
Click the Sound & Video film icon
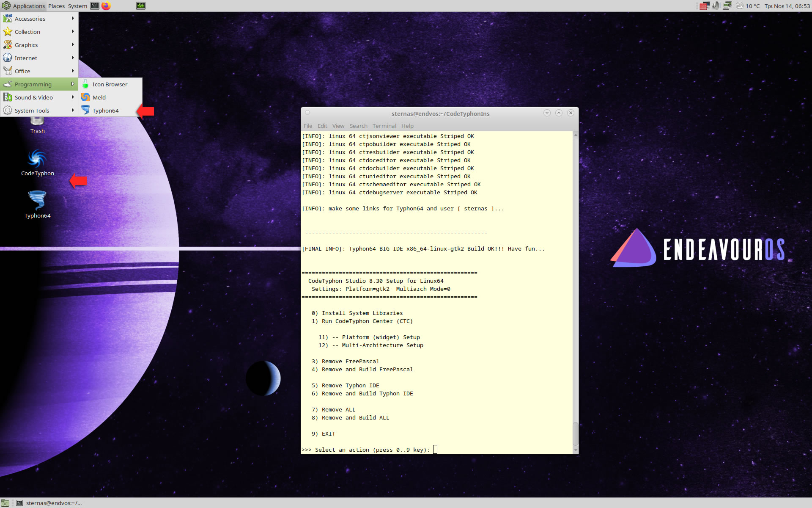[x=8, y=97]
